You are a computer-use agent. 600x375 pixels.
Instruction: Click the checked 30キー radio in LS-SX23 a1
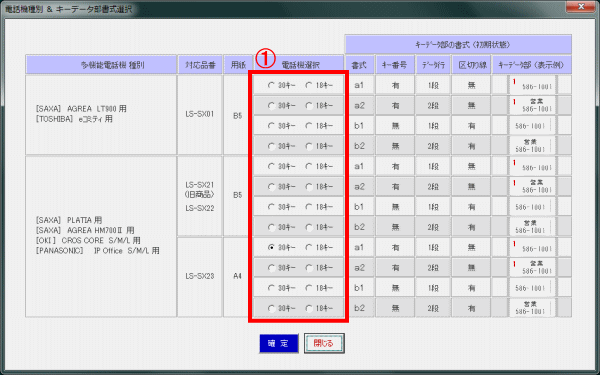(x=271, y=248)
